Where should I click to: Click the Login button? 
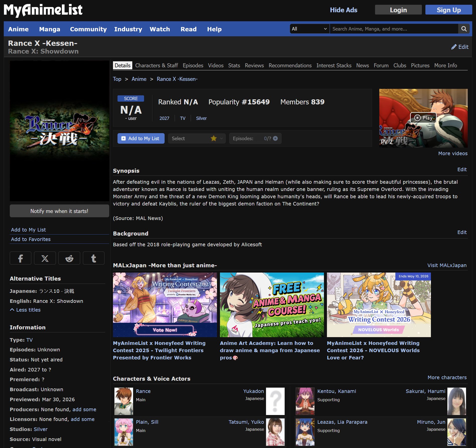pos(398,10)
